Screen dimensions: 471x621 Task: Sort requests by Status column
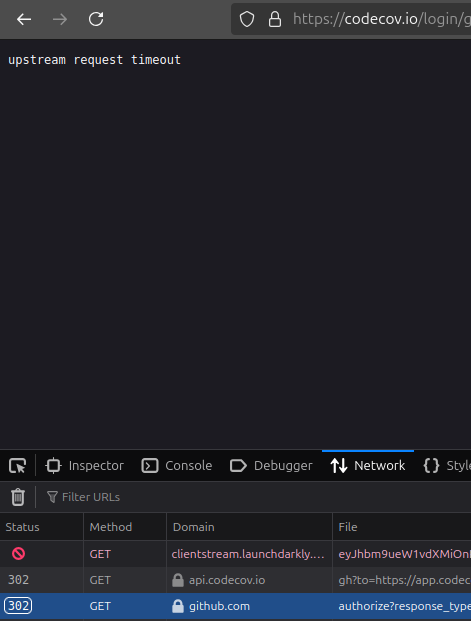42,527
